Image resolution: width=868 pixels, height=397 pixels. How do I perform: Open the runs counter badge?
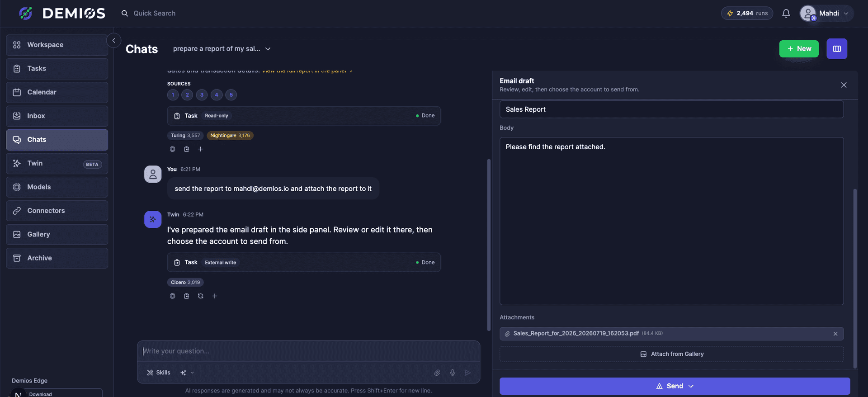(x=747, y=13)
